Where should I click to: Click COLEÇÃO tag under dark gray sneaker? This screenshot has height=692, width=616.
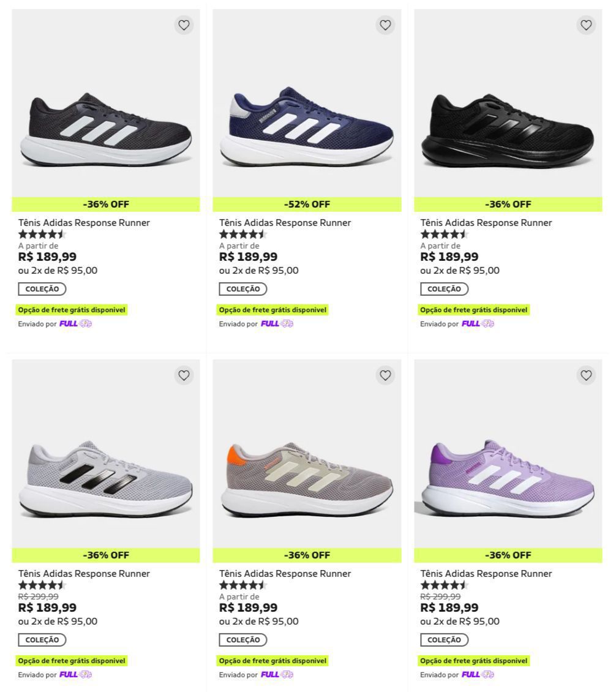[42, 289]
